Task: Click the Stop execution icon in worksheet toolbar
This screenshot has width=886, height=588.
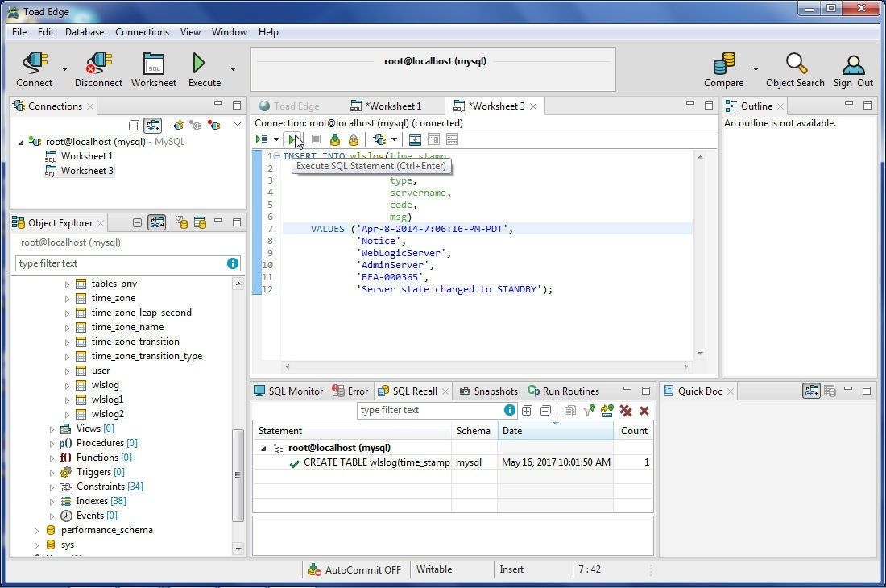Action: 317,139
